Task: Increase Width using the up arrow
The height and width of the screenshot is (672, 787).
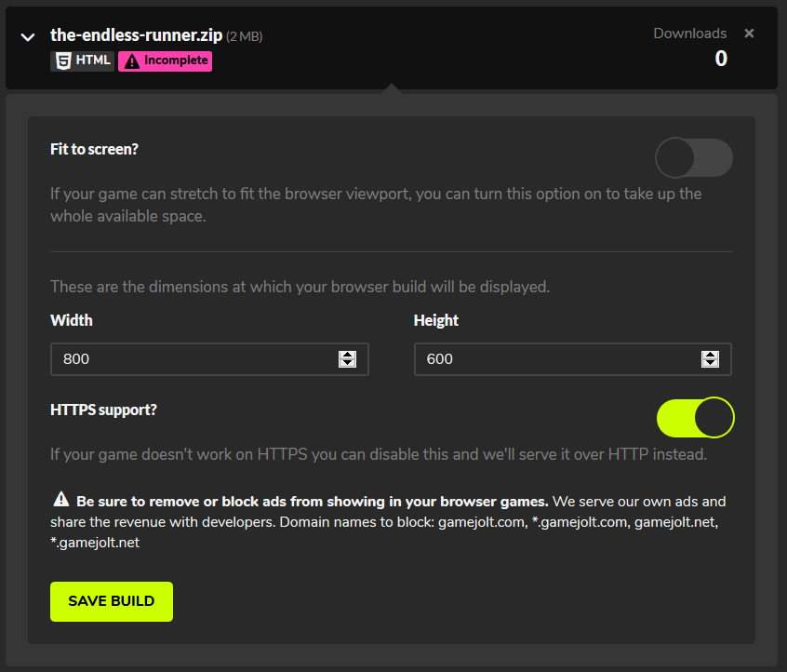Action: coord(348,355)
